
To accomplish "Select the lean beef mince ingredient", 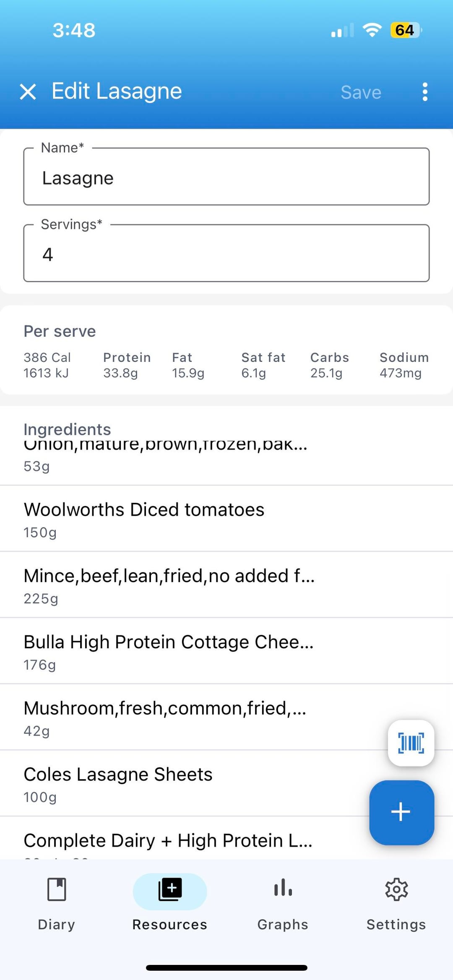I will point(168,585).
